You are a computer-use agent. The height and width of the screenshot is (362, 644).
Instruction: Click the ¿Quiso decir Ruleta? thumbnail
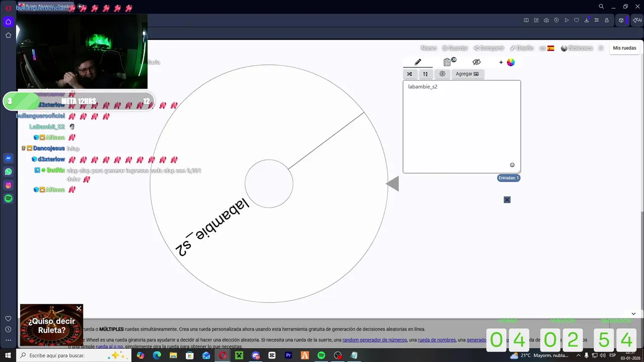click(x=51, y=325)
